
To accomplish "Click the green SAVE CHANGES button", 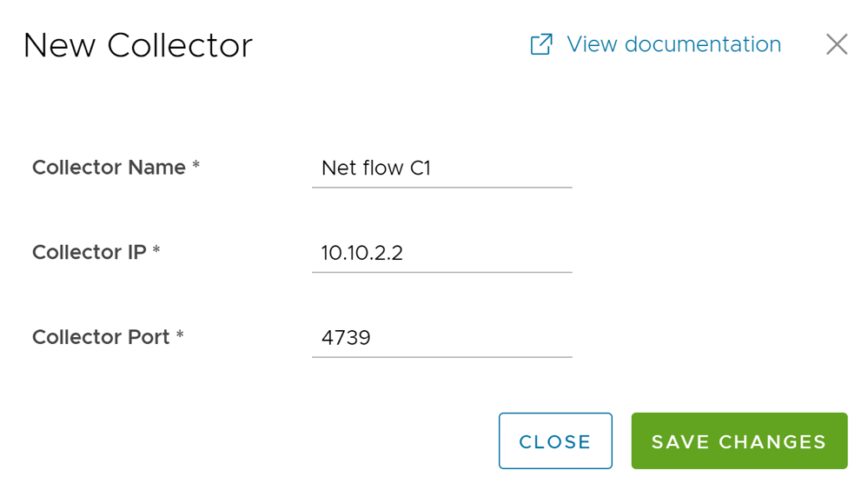I will click(739, 441).
